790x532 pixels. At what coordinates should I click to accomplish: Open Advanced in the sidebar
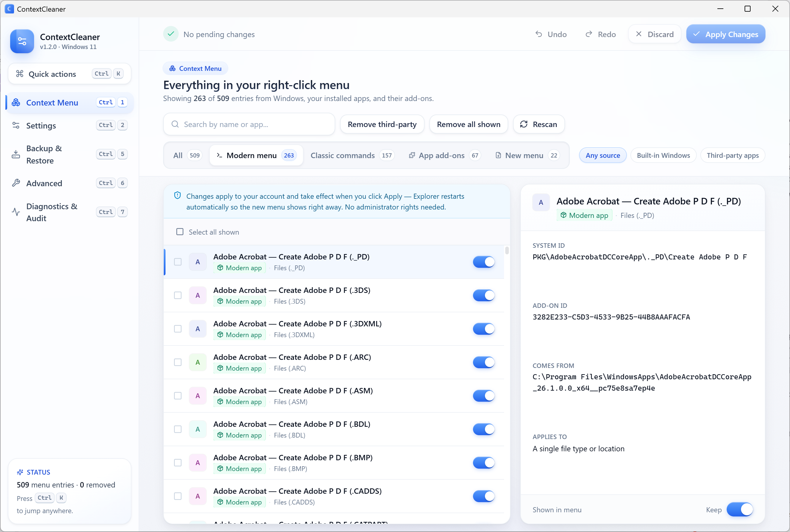click(70, 183)
